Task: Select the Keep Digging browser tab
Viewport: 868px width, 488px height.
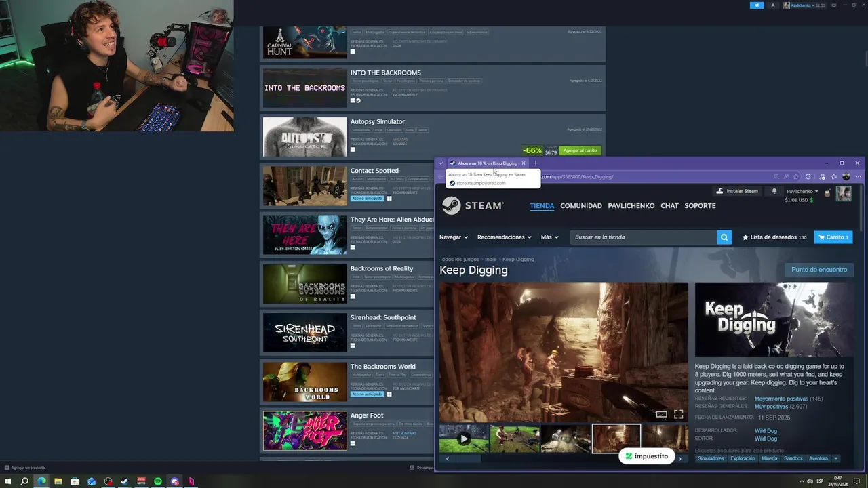Action: pos(488,163)
